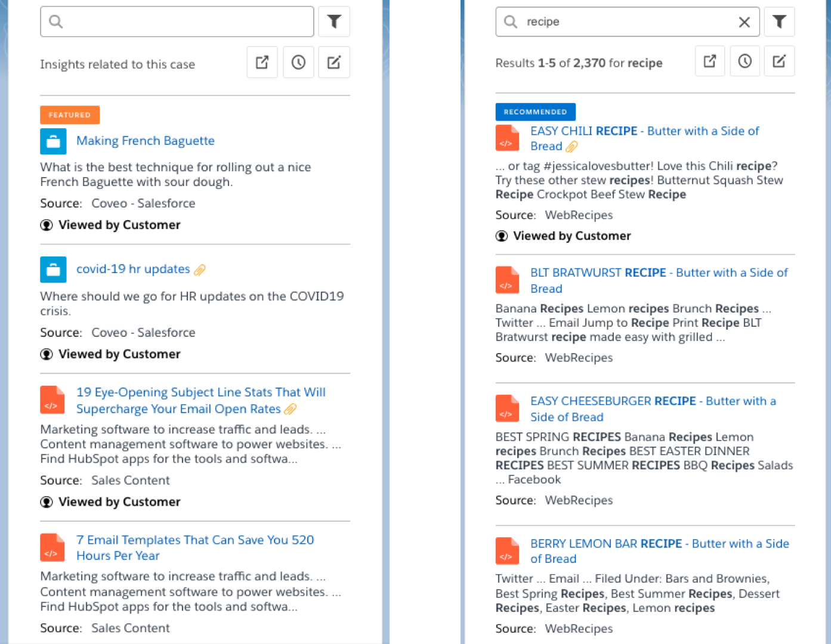831x644 pixels.
Task: Click the post/edit icon in the left panel
Action: coord(334,62)
